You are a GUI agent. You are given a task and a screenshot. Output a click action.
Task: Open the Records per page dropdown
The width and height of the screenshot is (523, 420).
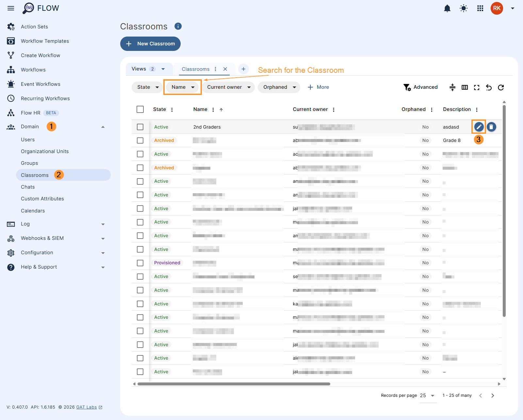click(x=428, y=396)
